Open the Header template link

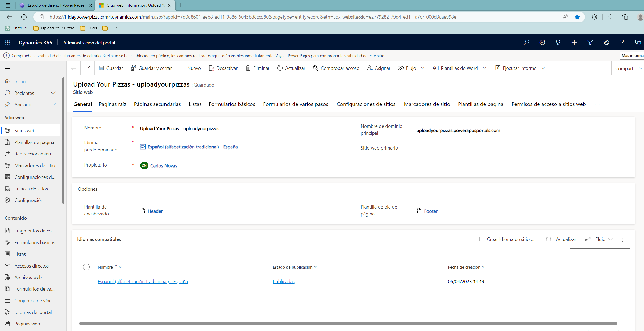pos(155,211)
